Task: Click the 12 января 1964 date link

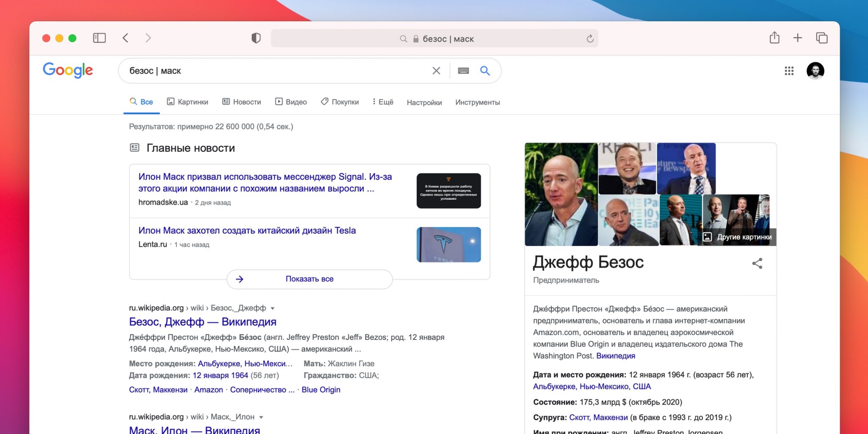Action: coord(220,376)
